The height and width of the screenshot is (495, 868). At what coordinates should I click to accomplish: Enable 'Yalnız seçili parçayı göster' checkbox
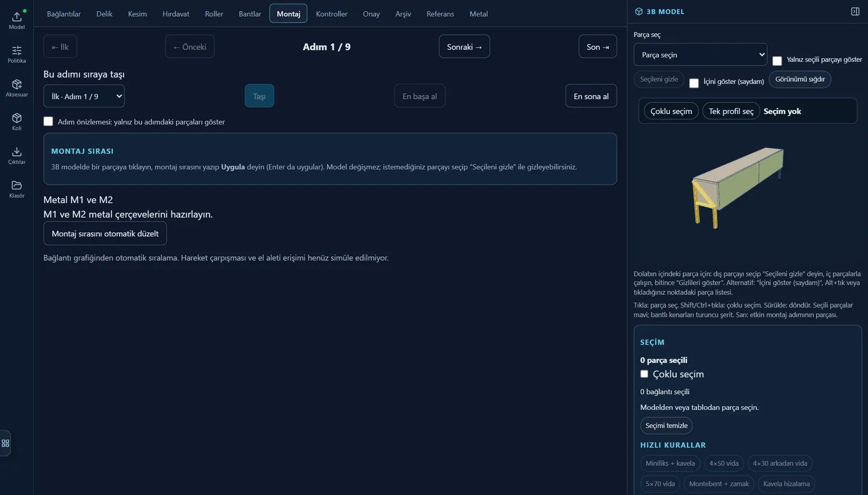click(777, 61)
